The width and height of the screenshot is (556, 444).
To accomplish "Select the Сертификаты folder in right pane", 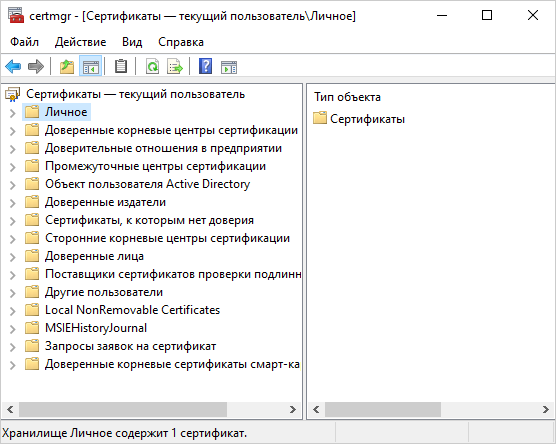I will (359, 119).
